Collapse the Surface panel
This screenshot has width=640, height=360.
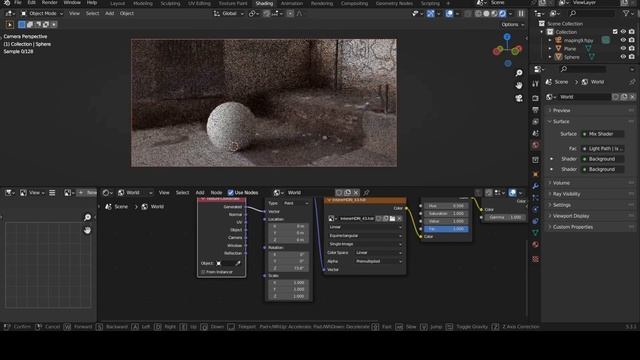(x=590, y=121)
